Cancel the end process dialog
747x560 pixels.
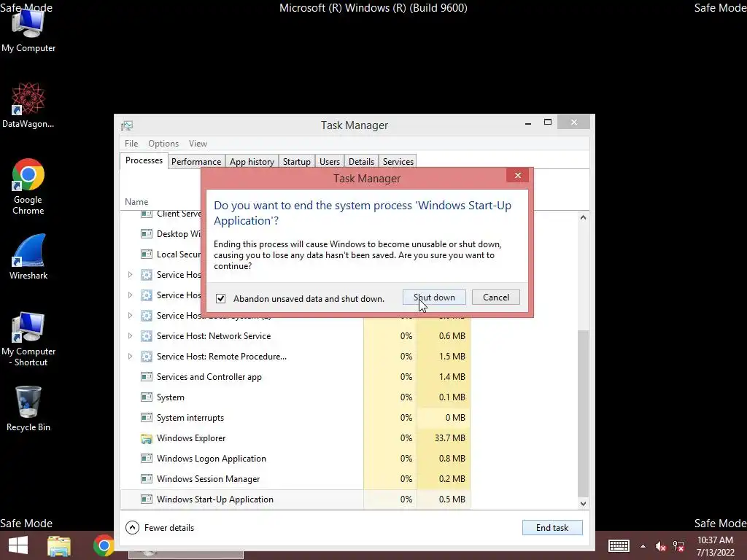[495, 297]
